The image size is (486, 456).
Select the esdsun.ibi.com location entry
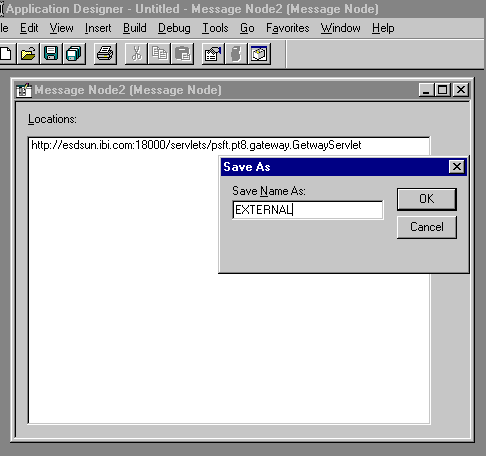pos(196,145)
